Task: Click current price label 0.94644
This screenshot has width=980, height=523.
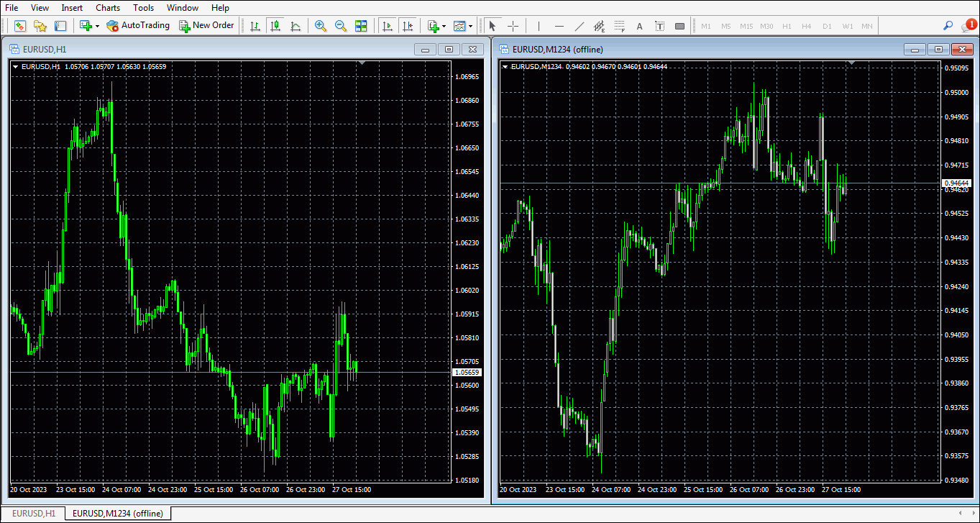Action: [x=956, y=183]
